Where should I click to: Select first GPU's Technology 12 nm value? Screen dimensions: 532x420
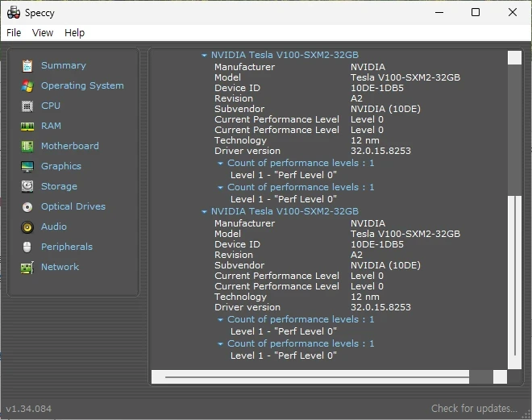(x=364, y=140)
